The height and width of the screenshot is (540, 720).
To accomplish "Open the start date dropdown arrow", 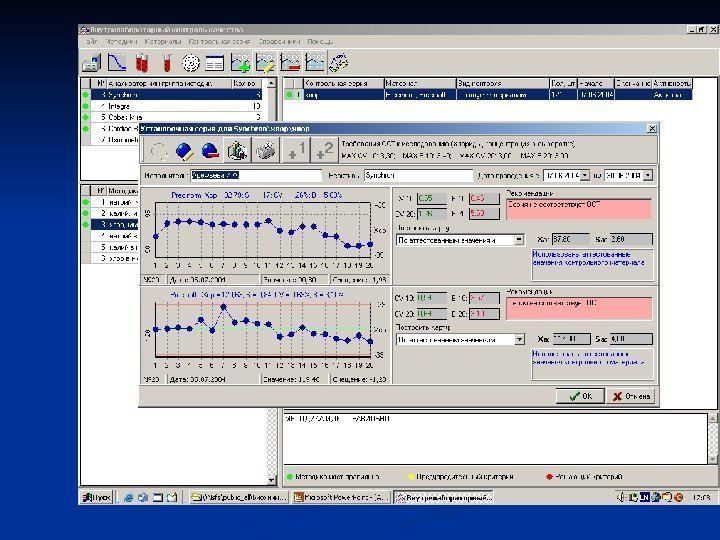I will pyautogui.click(x=585, y=175).
